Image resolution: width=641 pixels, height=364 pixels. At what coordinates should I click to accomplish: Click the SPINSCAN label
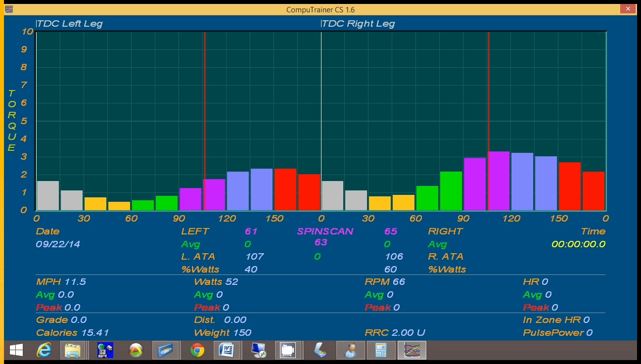(x=325, y=231)
